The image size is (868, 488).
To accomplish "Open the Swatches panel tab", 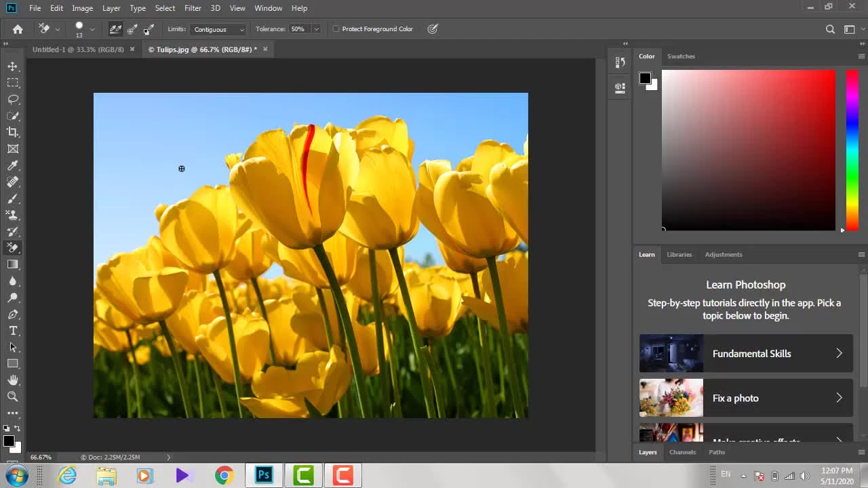I will coord(681,56).
